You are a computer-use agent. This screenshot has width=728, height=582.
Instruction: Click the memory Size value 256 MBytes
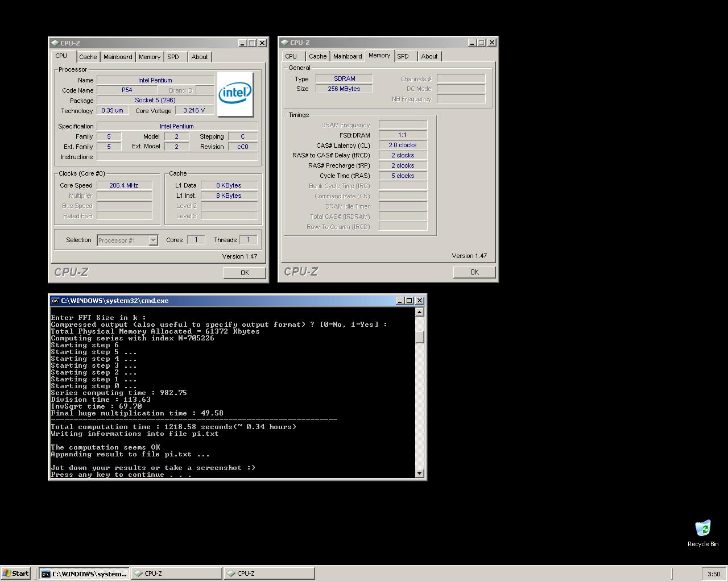[x=344, y=89]
